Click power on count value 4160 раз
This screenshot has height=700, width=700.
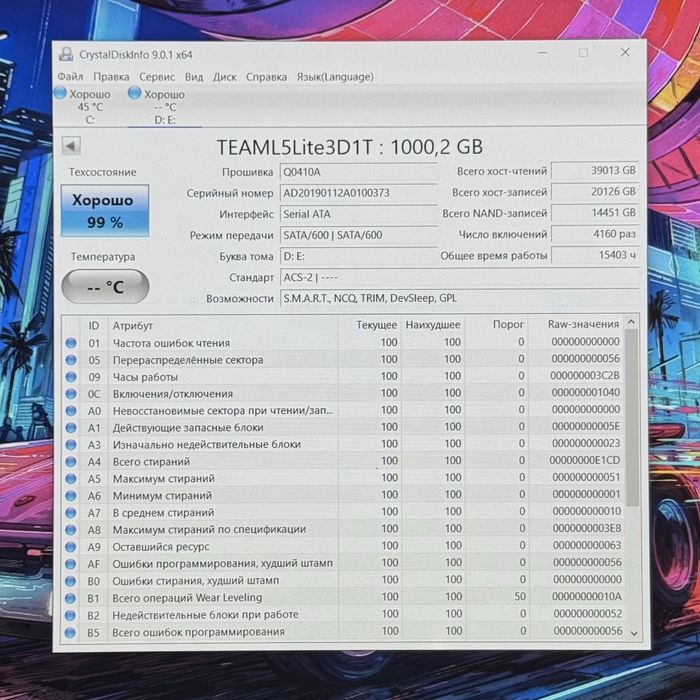[x=595, y=234]
